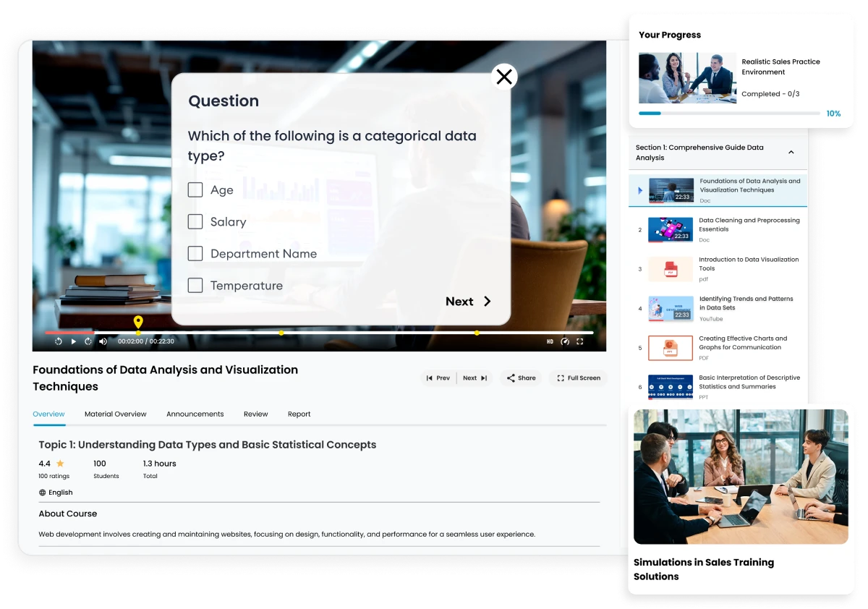Check the Age answer option
The width and height of the screenshot is (868, 609).
(195, 189)
